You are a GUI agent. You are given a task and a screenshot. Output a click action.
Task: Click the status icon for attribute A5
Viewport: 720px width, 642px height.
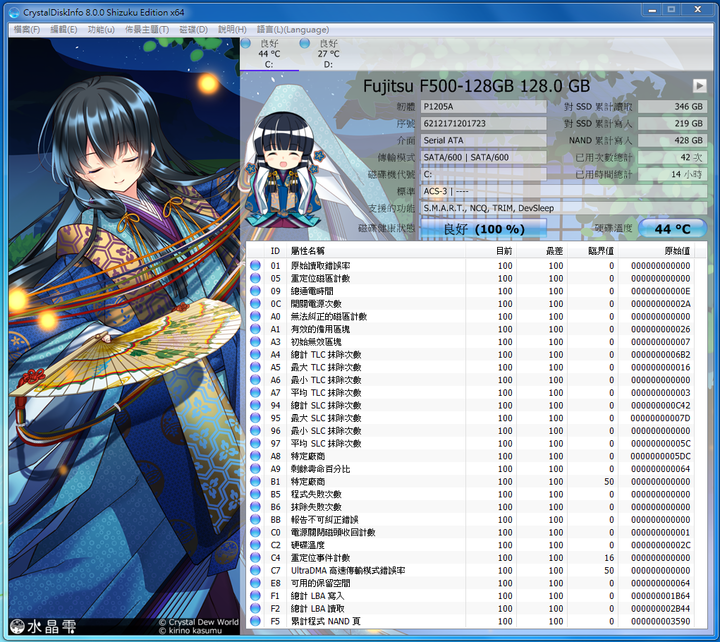pyautogui.click(x=255, y=367)
